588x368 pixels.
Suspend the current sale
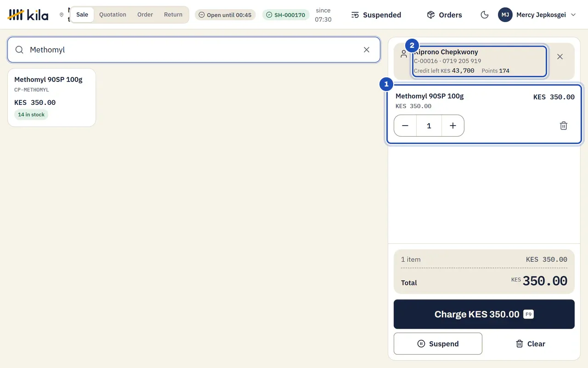(438, 344)
